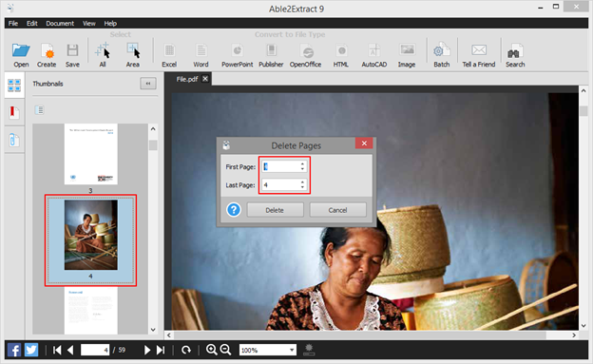
Task: Open the Document menu
Action: pyautogui.click(x=60, y=24)
